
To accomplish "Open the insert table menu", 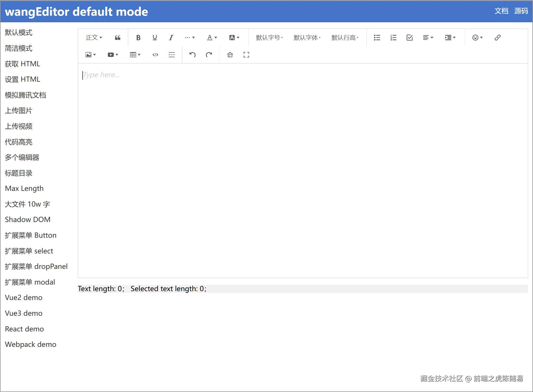I will (x=135, y=55).
